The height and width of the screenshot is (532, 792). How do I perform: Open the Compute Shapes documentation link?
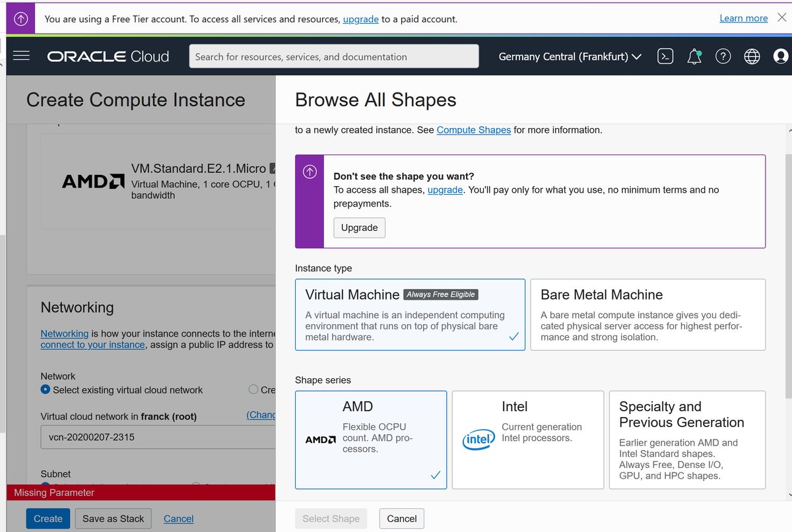[x=474, y=130]
